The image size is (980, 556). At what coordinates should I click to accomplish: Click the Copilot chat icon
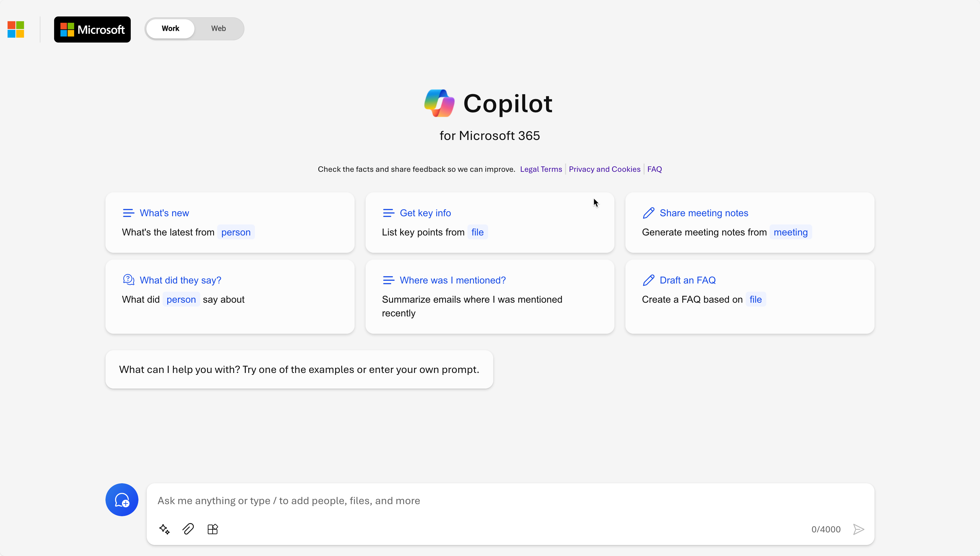(122, 499)
